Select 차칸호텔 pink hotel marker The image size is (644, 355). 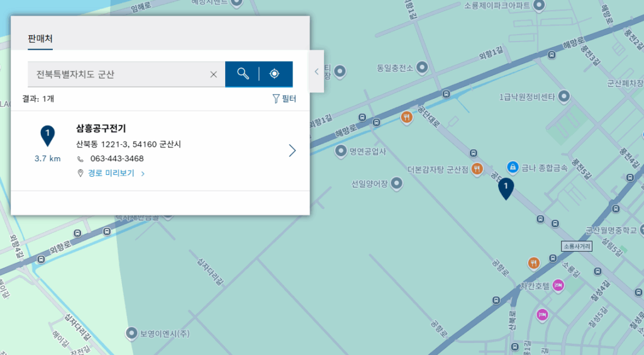[558, 285]
